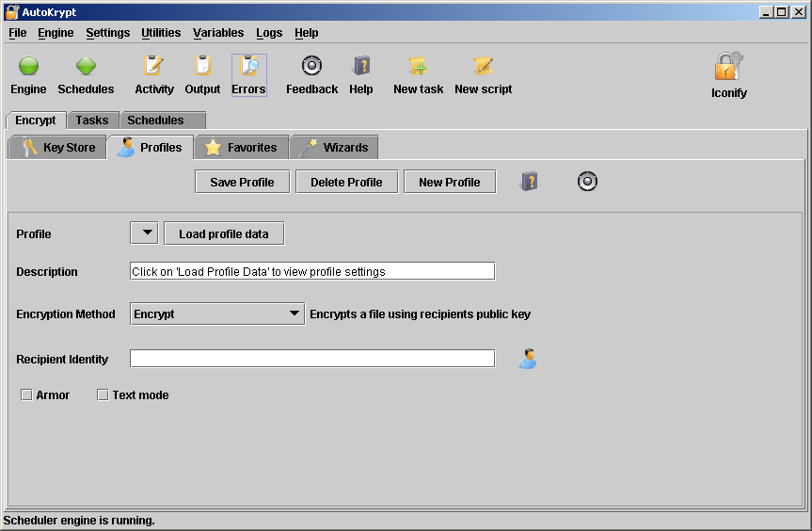
Task: Click feedback target icon beside profile buttons
Action: [x=587, y=182]
